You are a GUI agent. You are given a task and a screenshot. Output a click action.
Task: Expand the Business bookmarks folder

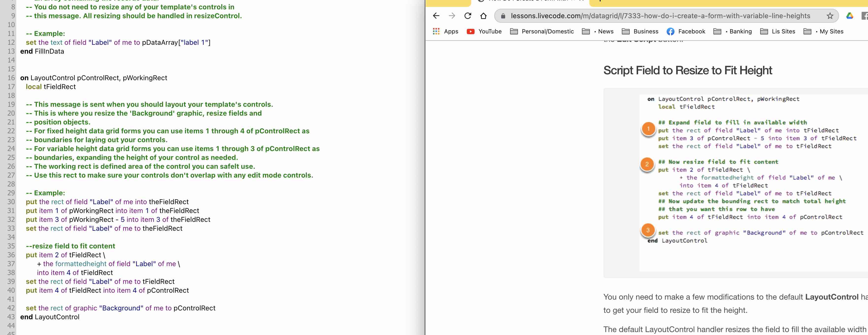(x=640, y=31)
